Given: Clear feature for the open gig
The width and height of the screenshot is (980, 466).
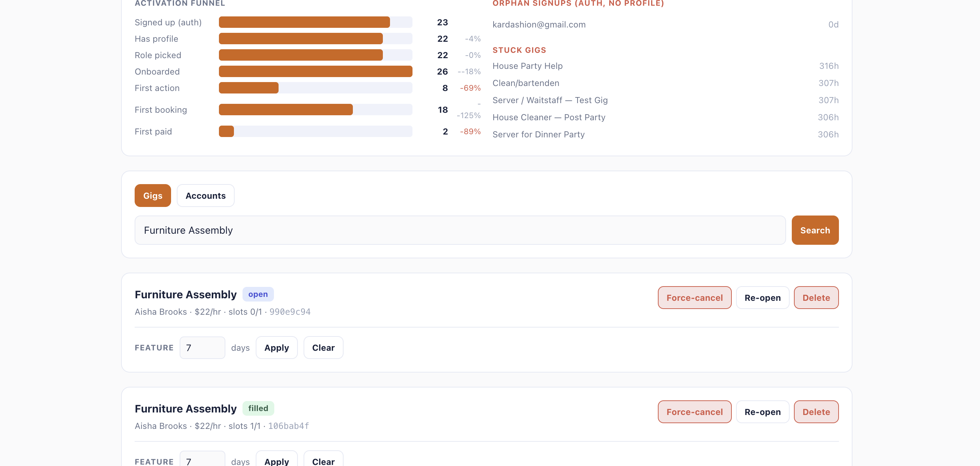Looking at the screenshot, I should [323, 348].
